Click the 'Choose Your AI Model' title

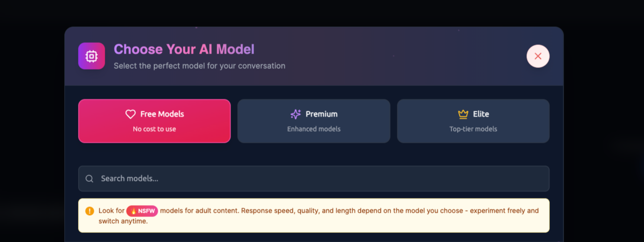click(184, 49)
